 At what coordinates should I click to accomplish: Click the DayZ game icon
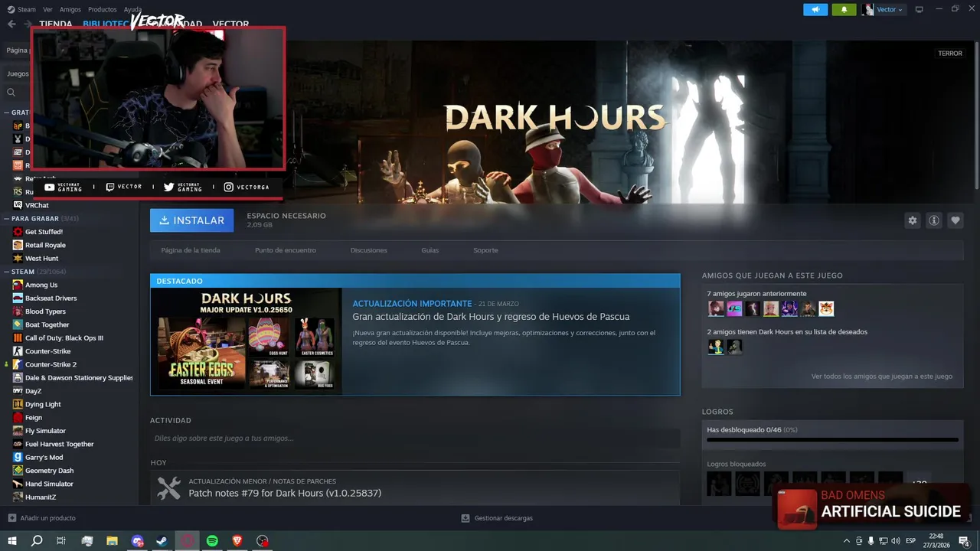18,391
